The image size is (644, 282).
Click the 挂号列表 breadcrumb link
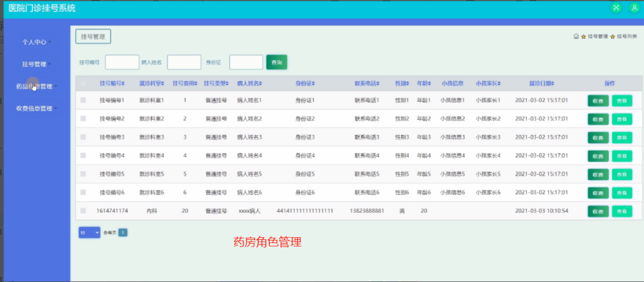(627, 36)
